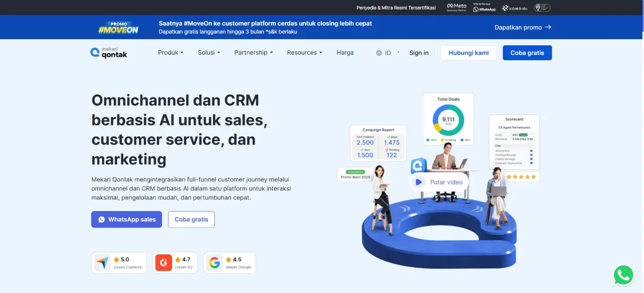Viewport: 644px width, 293px height.
Task: Click the G2 rating badge
Action: coord(175,263)
